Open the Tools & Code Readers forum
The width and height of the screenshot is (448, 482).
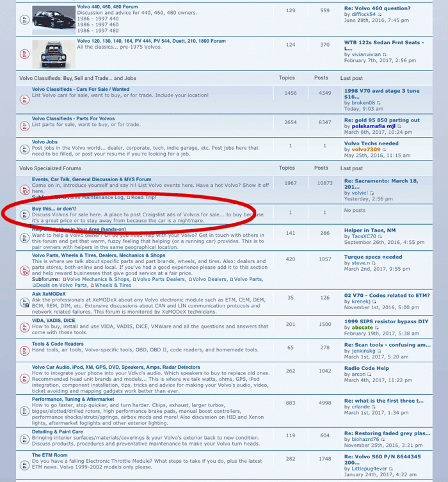(58, 344)
